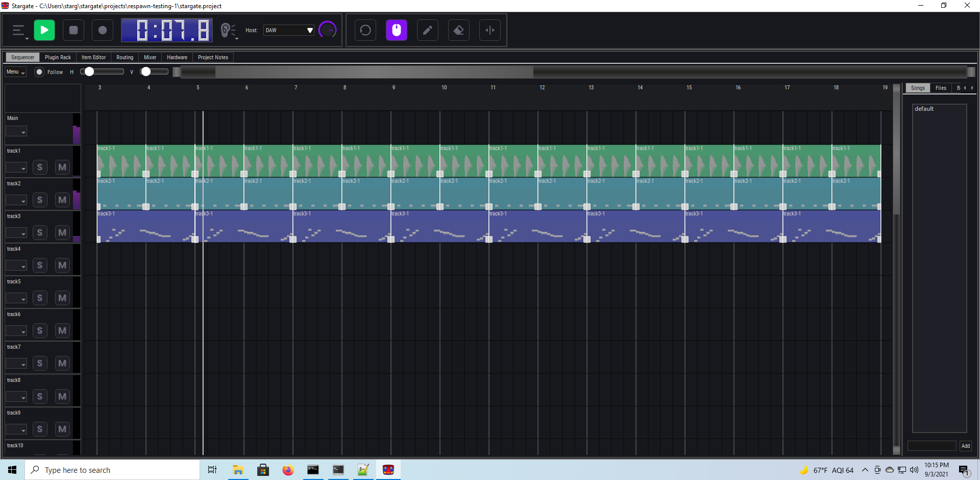Switch to the Files tab in side panel
This screenshot has width=980, height=480.
click(941, 88)
